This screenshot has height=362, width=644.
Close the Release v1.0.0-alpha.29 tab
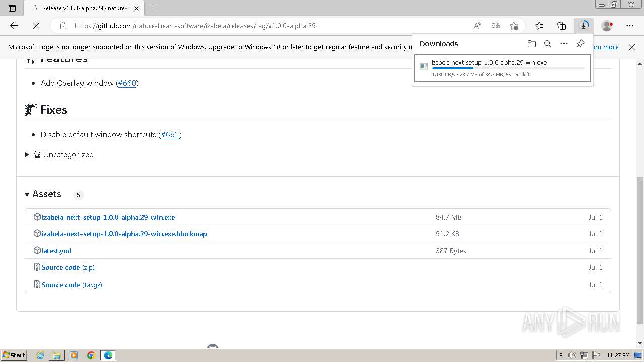tap(136, 8)
